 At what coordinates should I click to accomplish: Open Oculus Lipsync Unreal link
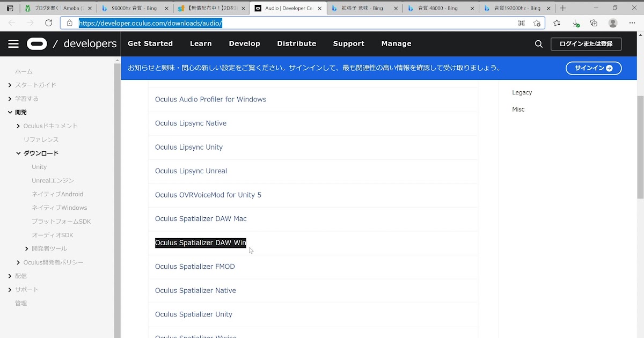(191, 171)
